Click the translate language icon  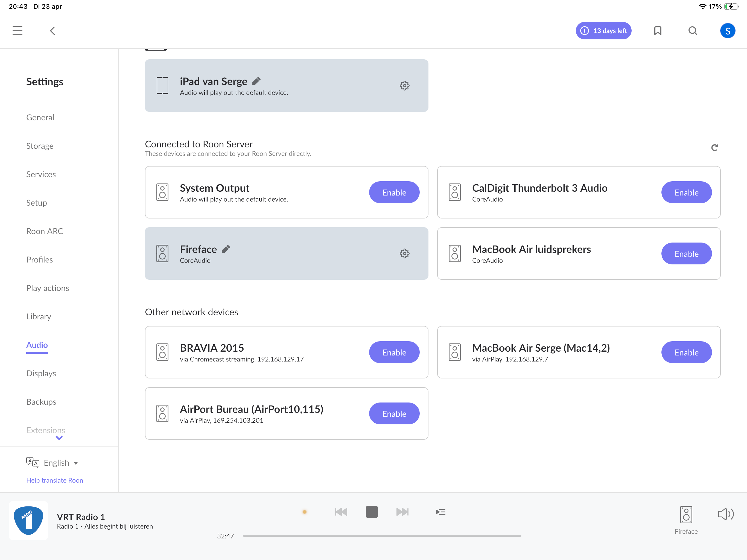[x=33, y=462]
